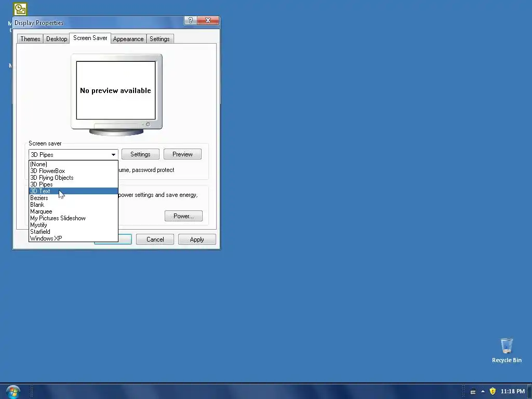Click the Preview button
This screenshot has width=532, height=399.
coord(182,154)
